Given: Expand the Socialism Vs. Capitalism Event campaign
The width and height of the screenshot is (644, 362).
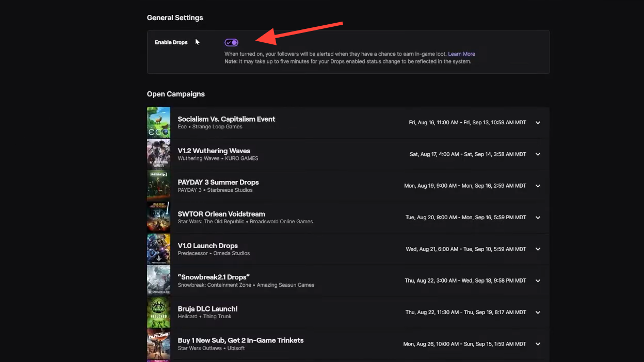Looking at the screenshot, I should coord(538,123).
